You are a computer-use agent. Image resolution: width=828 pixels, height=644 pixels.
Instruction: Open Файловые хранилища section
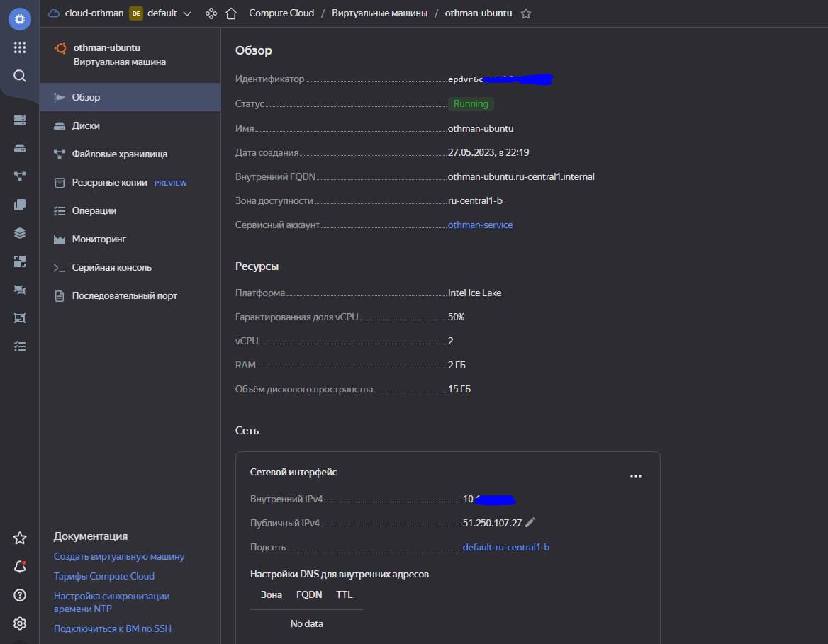(x=130, y=154)
